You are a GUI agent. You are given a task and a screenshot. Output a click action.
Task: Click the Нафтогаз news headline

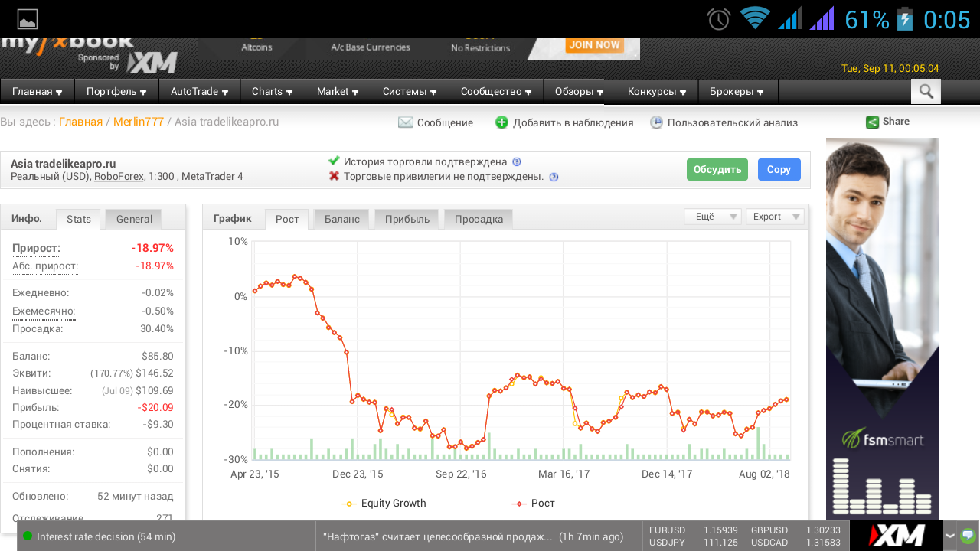(x=438, y=536)
